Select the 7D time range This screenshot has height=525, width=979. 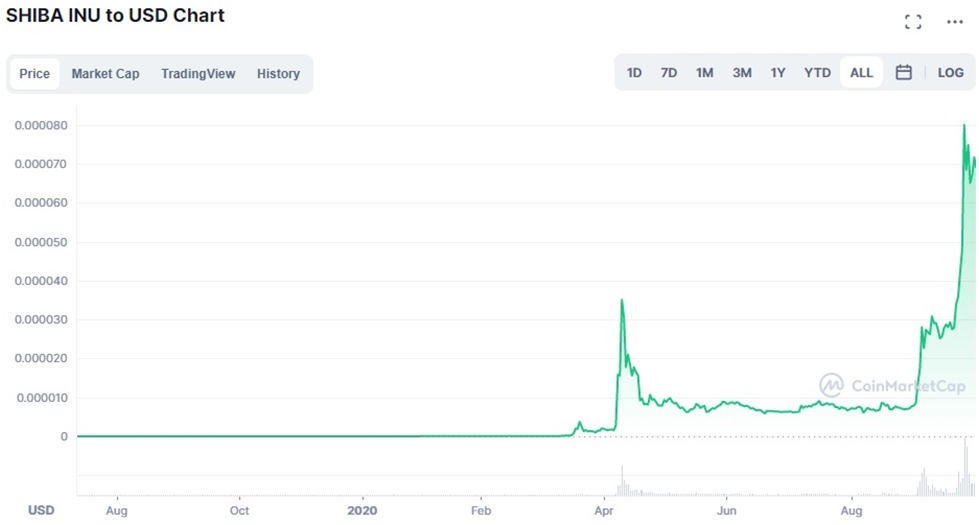click(x=669, y=72)
